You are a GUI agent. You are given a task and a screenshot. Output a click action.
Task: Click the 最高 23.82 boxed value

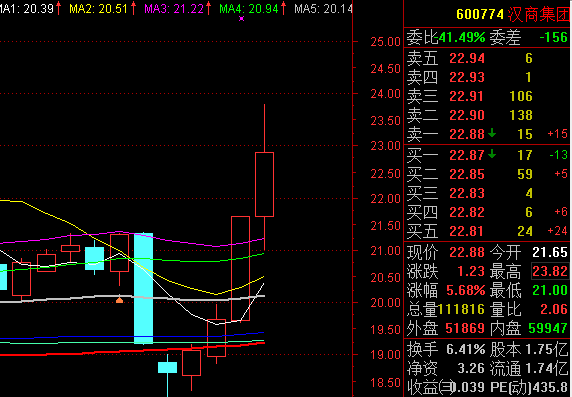(x=550, y=271)
